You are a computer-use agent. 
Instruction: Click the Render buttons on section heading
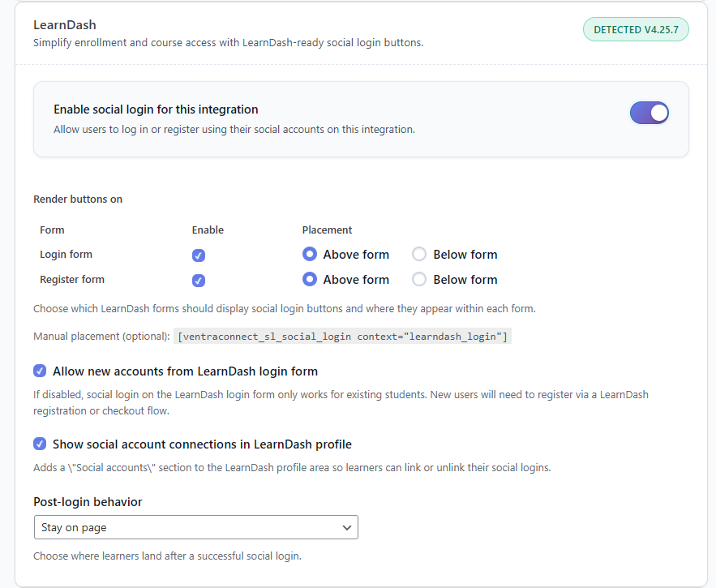pos(78,199)
